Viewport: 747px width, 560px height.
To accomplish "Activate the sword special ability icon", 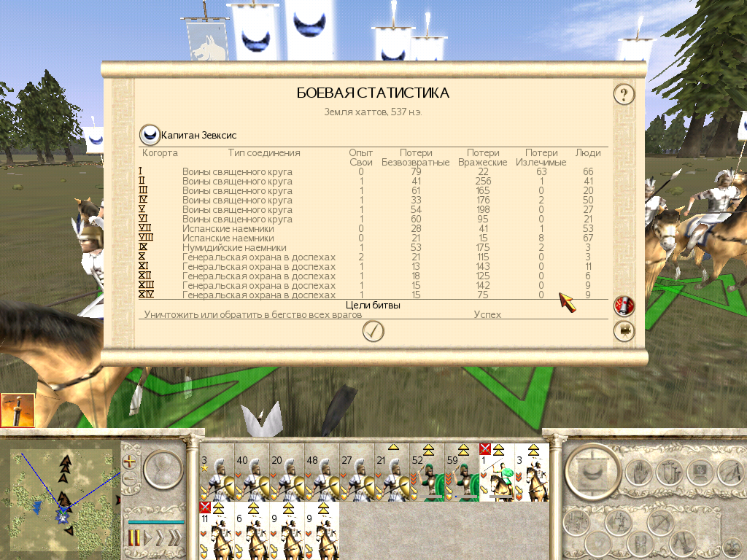I will pos(18,411).
